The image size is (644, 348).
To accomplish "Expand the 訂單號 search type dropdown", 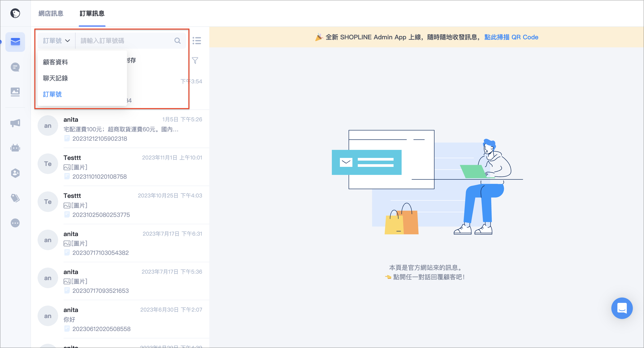I will (57, 41).
